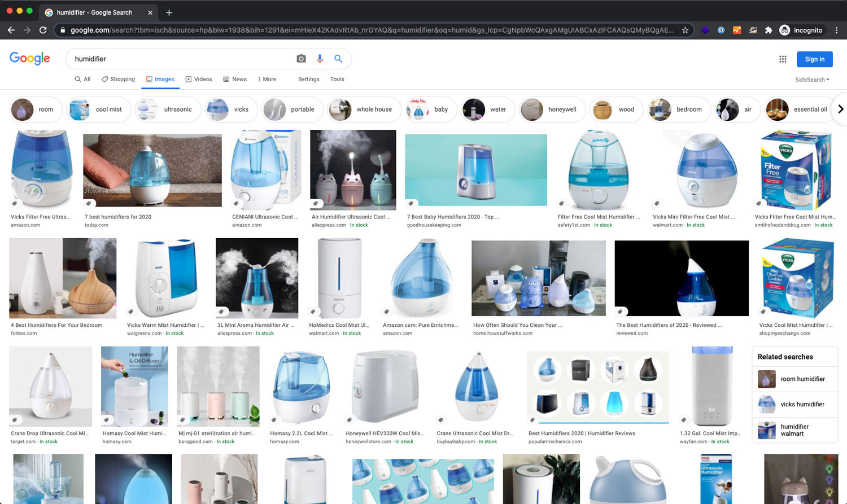Screen dimensions: 847x504
Task: Open the vicks humidifier related search
Action: 794,405
